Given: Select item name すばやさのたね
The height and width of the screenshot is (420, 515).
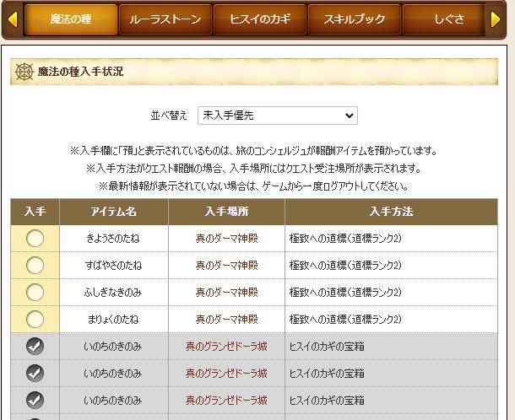Looking at the screenshot, I should click(113, 265).
